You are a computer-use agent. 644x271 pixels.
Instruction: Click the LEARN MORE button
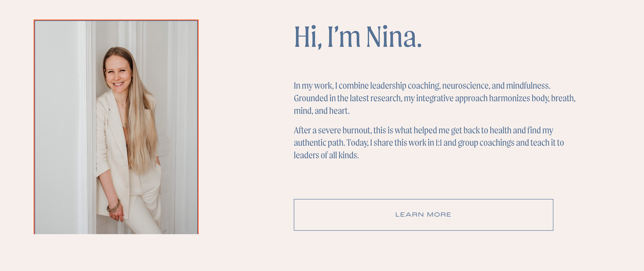click(x=423, y=215)
